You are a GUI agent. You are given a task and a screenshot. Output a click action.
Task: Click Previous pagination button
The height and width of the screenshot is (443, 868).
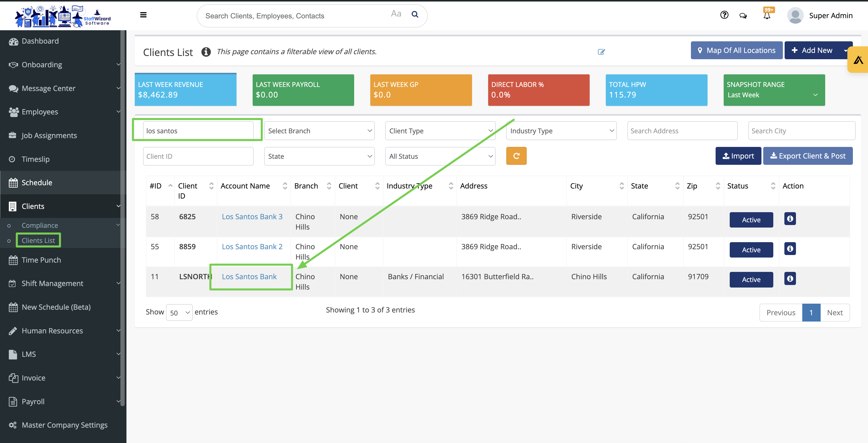[x=781, y=312]
